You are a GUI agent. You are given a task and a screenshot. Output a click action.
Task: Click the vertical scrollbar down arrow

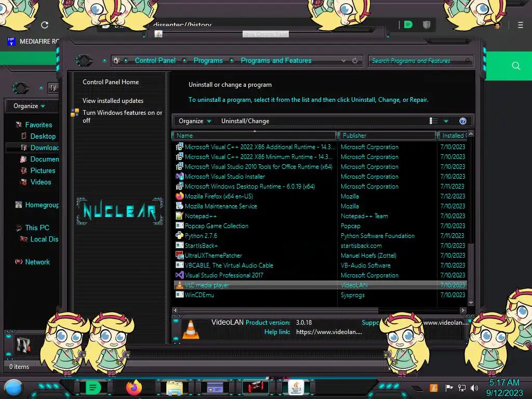(471, 303)
